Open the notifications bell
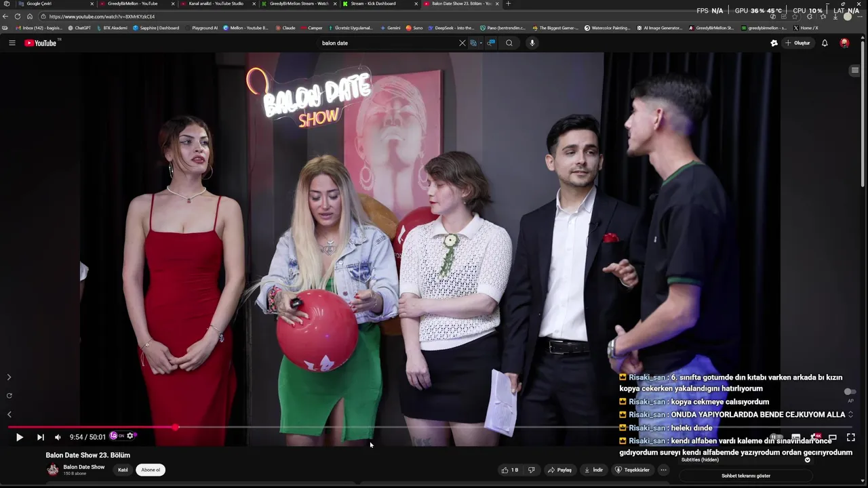 (x=825, y=43)
